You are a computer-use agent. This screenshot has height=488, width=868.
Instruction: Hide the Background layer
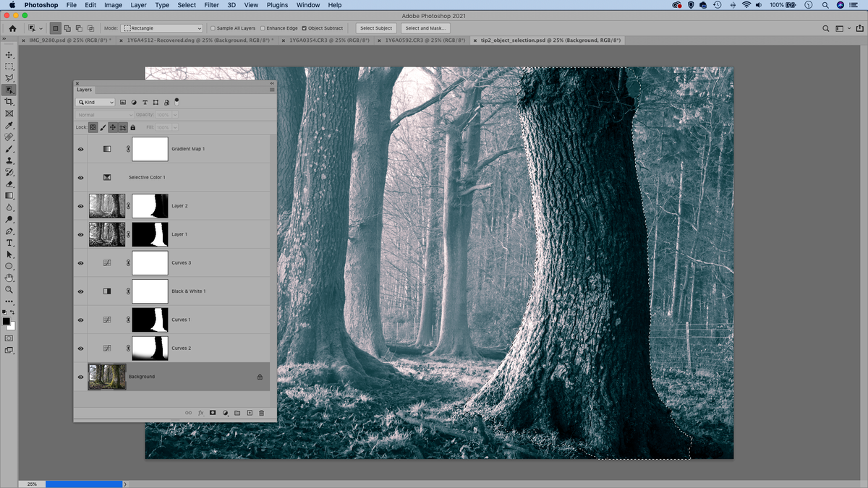[80, 376]
